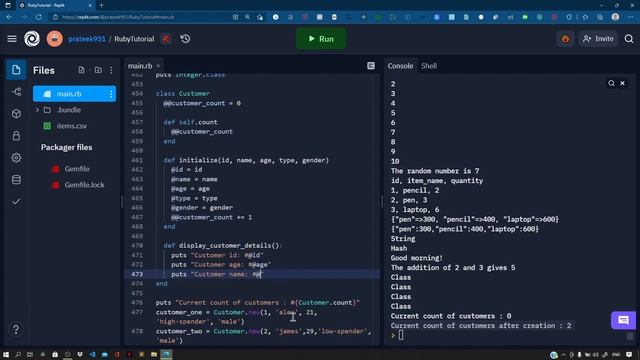640x360 pixels.
Task: Click the orange notification icon
Action: [x=565, y=39]
